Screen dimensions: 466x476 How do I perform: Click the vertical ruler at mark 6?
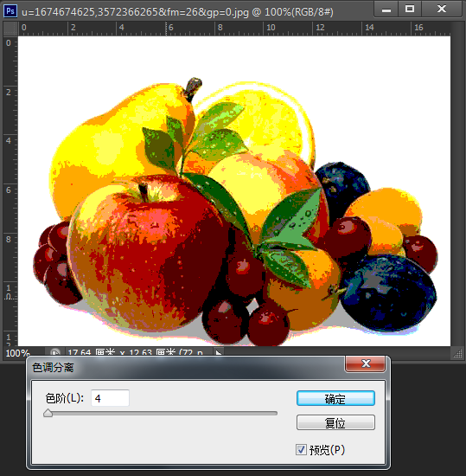pyautogui.click(x=9, y=190)
